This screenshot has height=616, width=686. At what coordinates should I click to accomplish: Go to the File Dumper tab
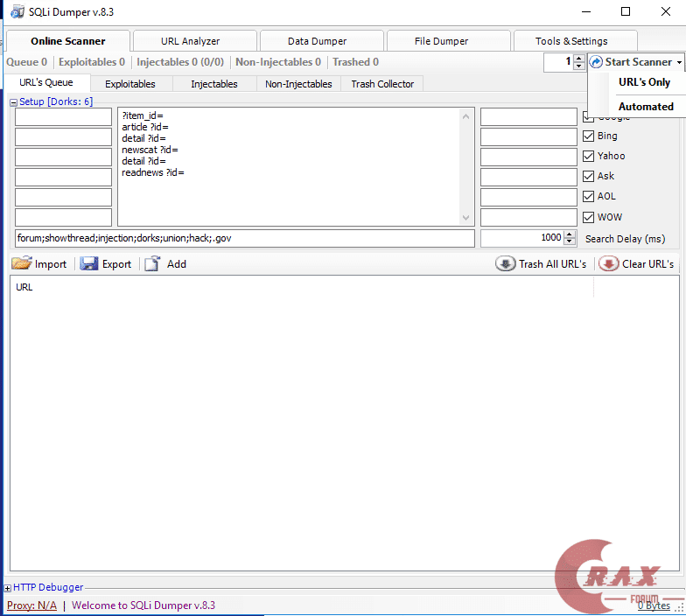[441, 41]
